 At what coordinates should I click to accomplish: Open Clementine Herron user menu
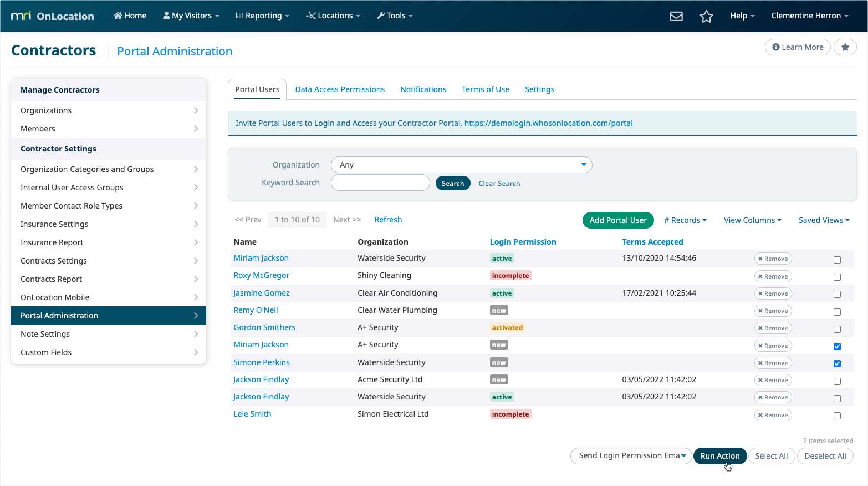(810, 16)
